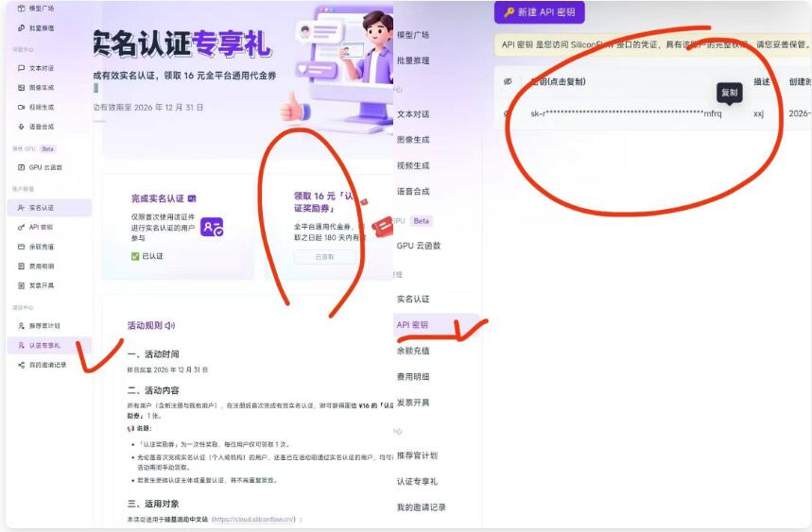This screenshot has height=532, width=812.
Task: Open 视频生成 camera icon in left sidebar
Action: coord(21,107)
